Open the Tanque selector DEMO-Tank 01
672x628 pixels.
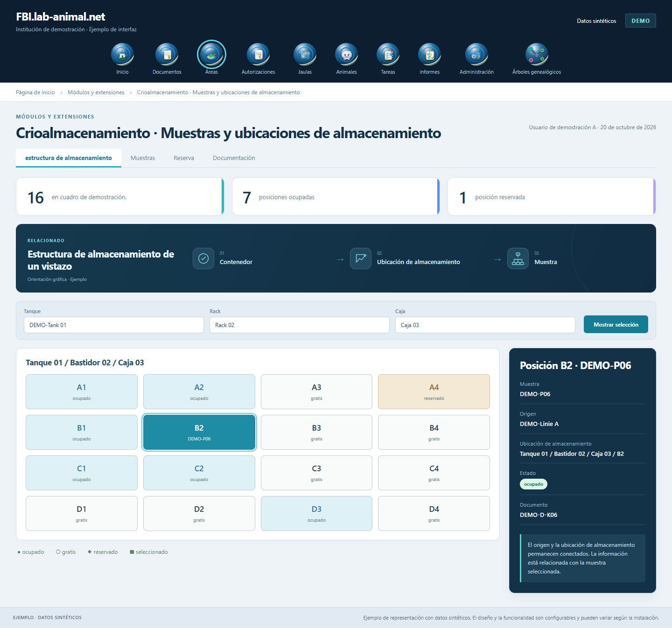(x=114, y=325)
